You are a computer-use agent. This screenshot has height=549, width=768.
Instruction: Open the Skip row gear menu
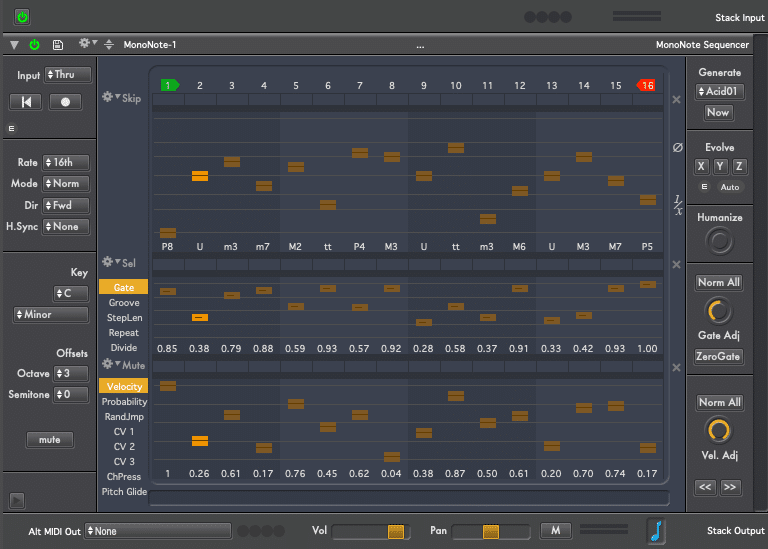click(x=111, y=96)
